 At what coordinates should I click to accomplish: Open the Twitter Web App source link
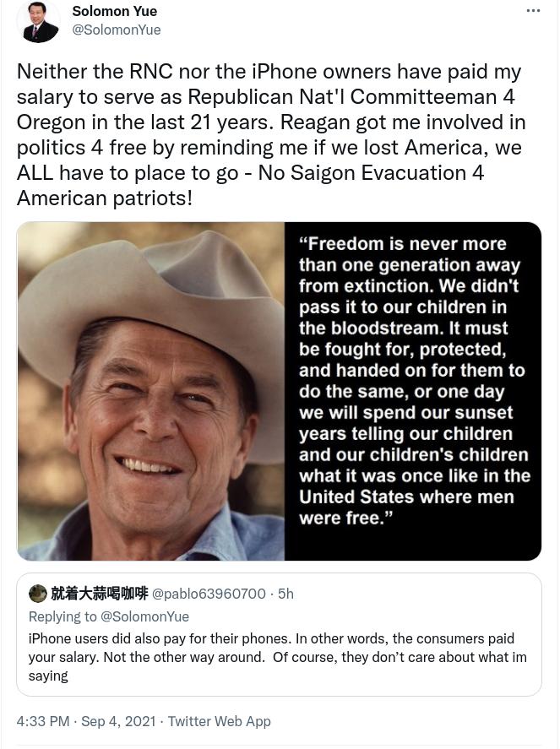coord(220,721)
